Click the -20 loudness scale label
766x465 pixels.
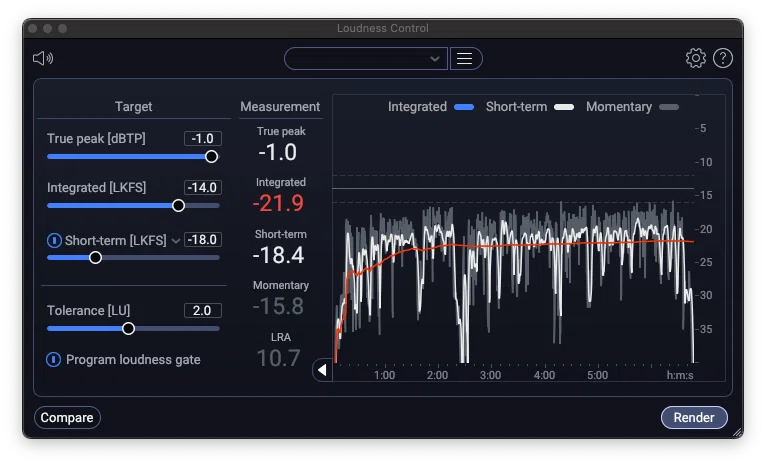pos(703,229)
